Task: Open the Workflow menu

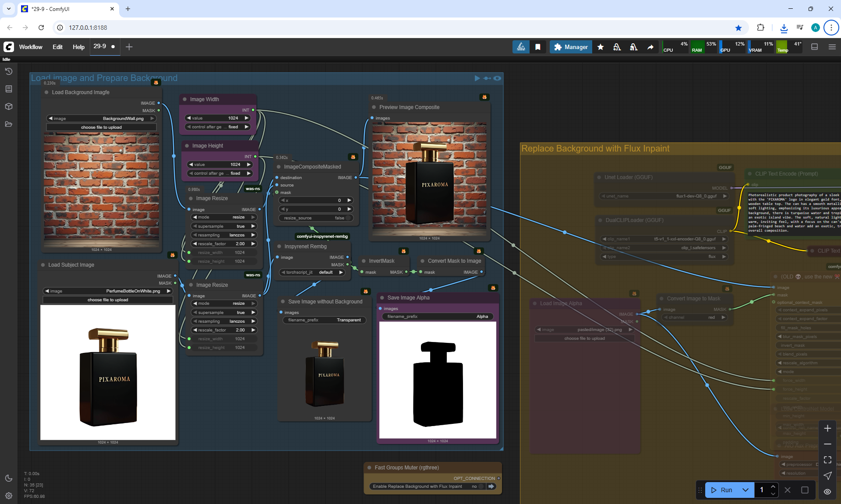Action: pyautogui.click(x=31, y=47)
